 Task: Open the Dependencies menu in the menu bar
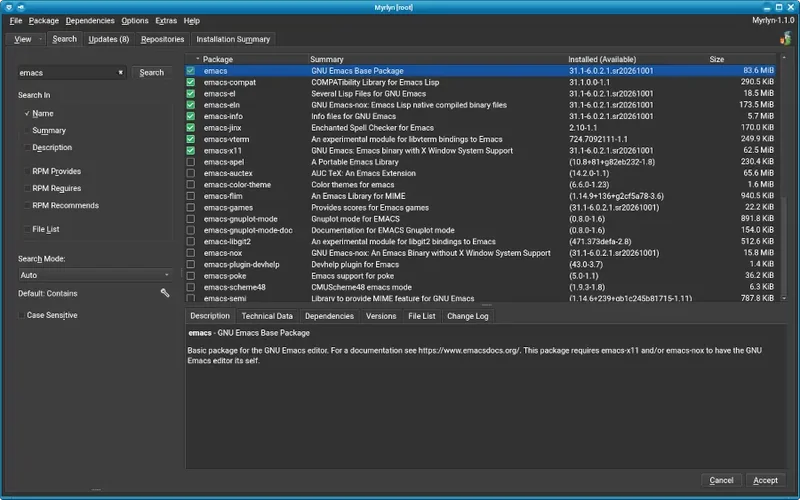90,21
